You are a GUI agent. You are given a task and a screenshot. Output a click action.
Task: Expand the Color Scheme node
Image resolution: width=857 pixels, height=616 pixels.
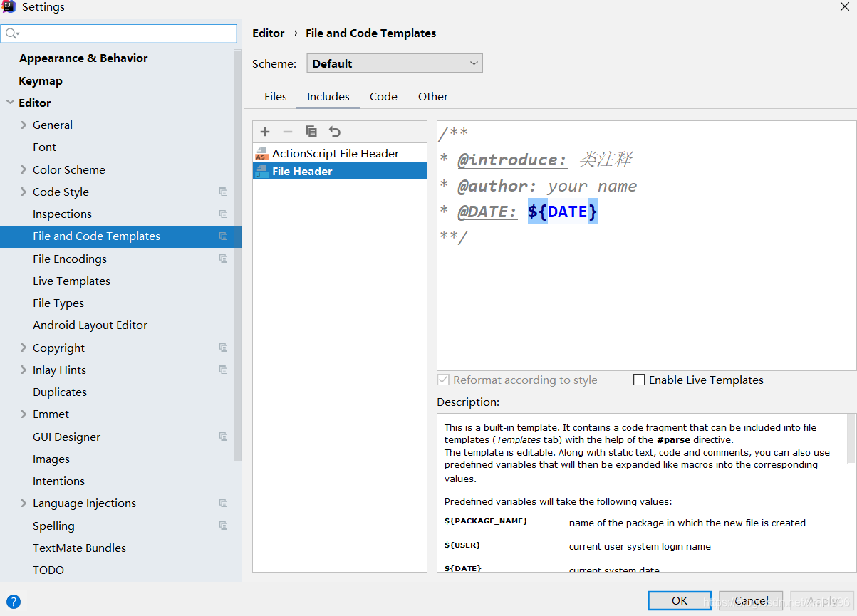pos(24,169)
